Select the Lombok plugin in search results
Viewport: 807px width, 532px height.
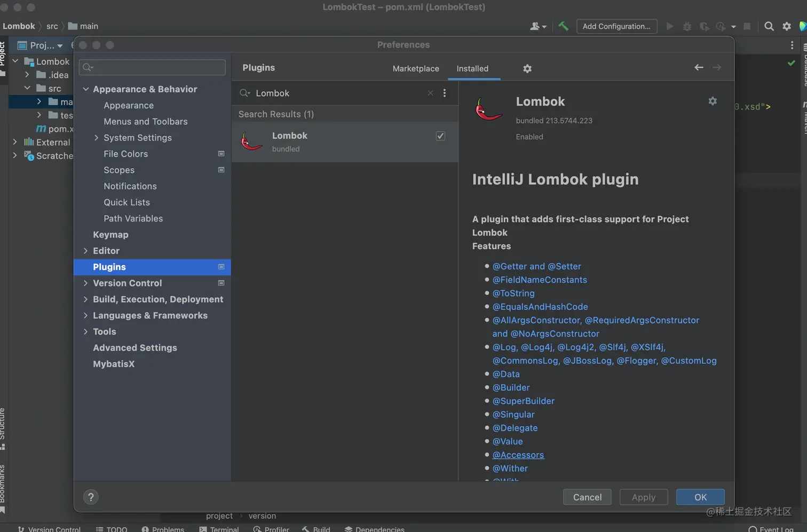(345, 142)
